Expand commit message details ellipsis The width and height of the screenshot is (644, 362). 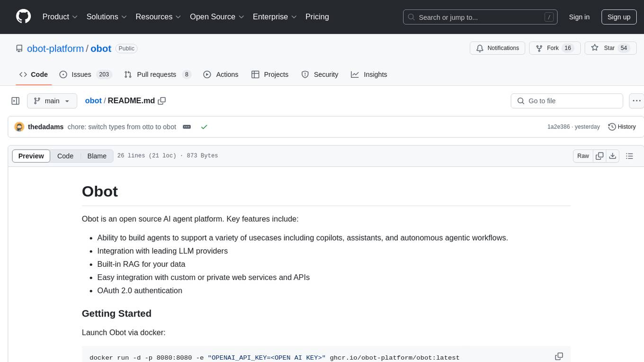[187, 127]
